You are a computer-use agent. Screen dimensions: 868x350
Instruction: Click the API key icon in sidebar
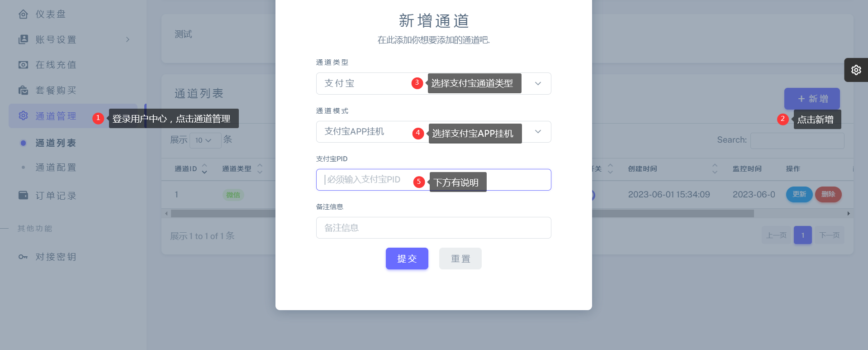click(23, 257)
